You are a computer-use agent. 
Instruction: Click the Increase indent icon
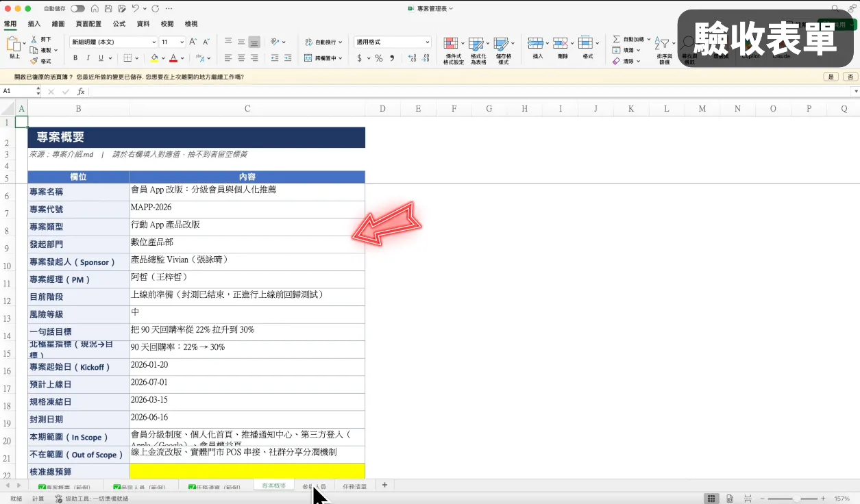click(287, 59)
